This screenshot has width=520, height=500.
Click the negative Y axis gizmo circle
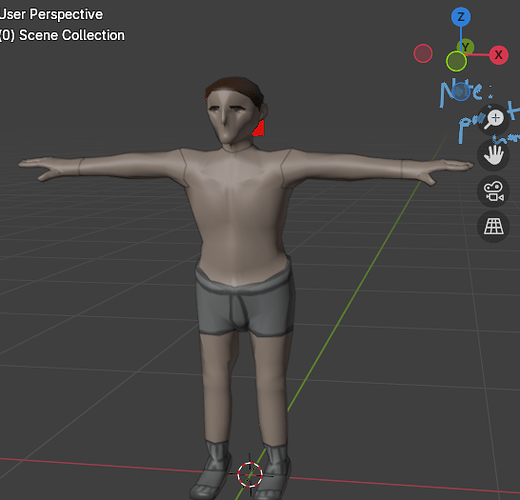point(456,61)
